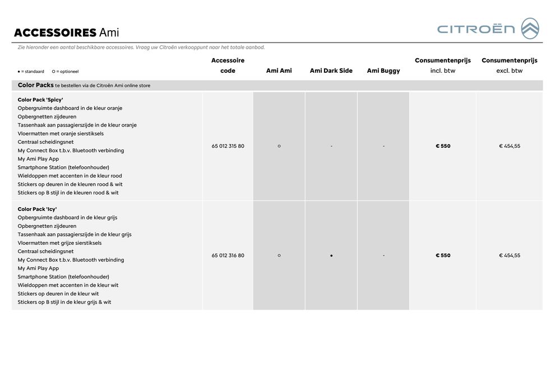The image size is (555, 392).
Task: Click the Consumentenprijs incl. btw header
Action: [x=443, y=66]
